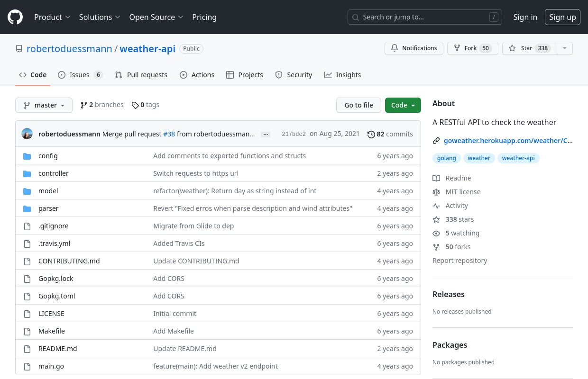Click the .travis.yml file icon
Image resolution: width=588 pixels, height=379 pixels.
pos(28,244)
